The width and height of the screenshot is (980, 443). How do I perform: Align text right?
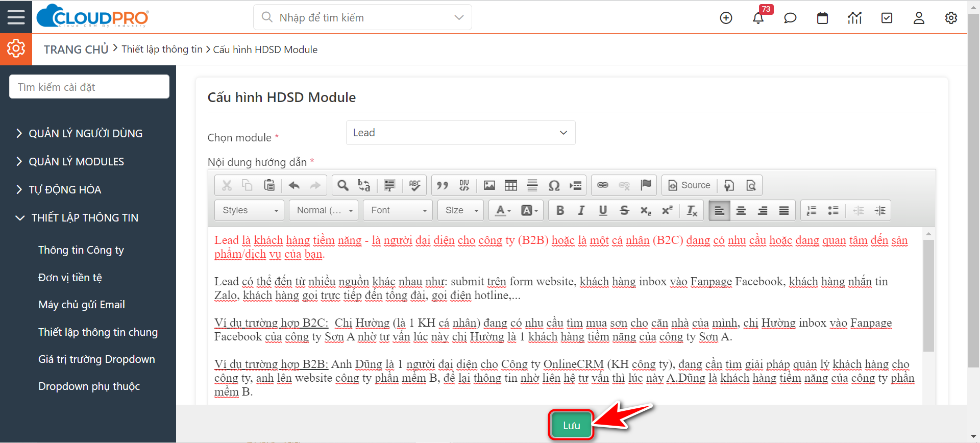pos(763,210)
